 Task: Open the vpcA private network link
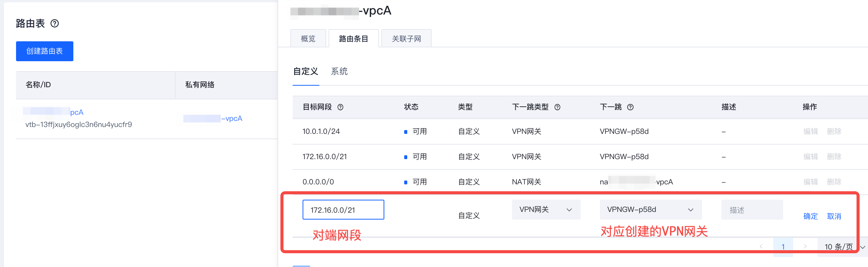[x=213, y=119]
